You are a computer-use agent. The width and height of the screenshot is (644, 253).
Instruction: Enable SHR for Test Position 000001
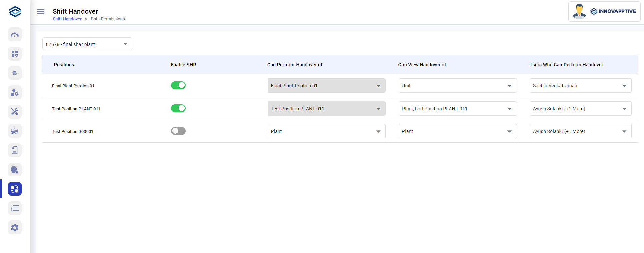coord(178,131)
